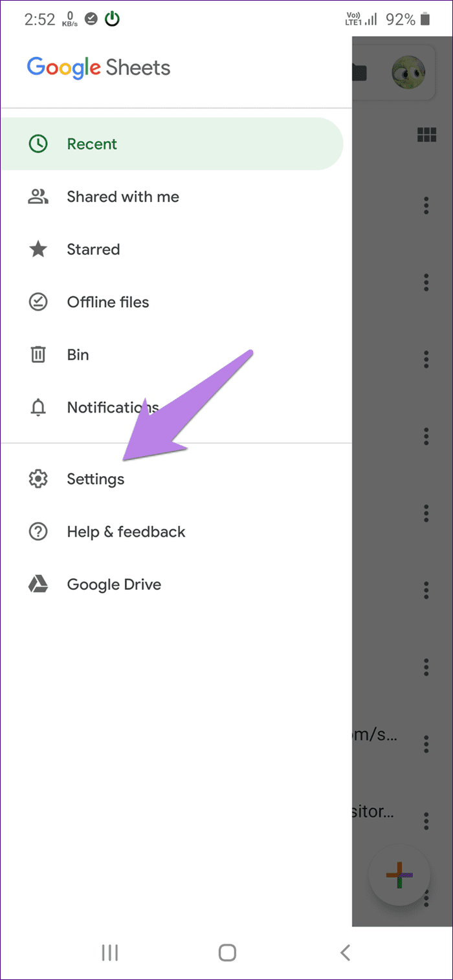This screenshot has height=980, width=453.
Task: Open the profile avatar picture
Action: click(x=408, y=72)
